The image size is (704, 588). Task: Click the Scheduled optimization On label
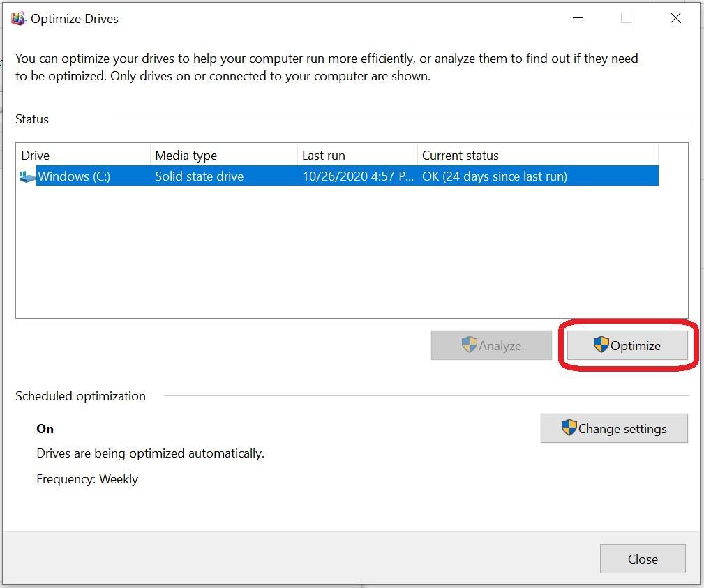point(45,428)
